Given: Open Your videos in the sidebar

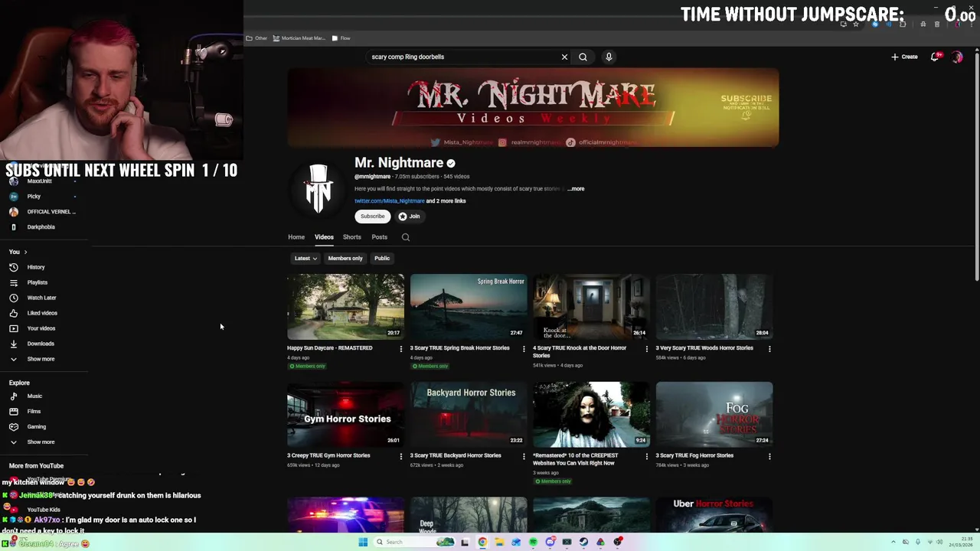Looking at the screenshot, I should point(41,328).
